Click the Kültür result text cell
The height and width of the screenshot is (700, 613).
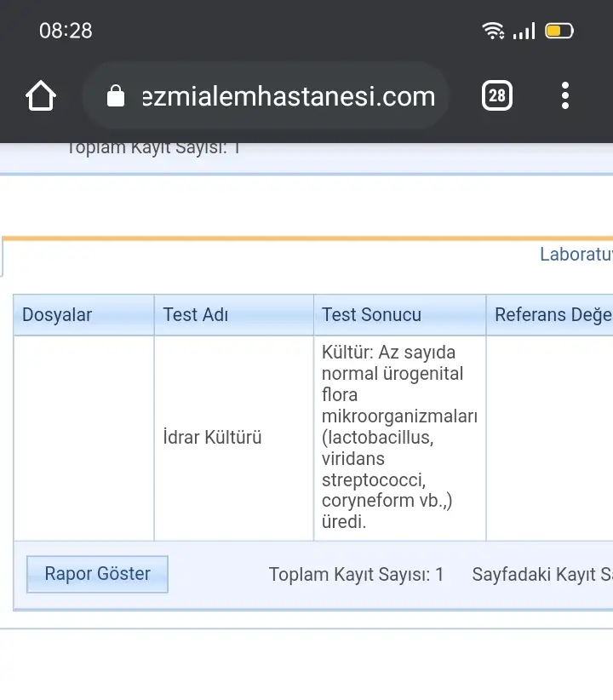click(399, 438)
